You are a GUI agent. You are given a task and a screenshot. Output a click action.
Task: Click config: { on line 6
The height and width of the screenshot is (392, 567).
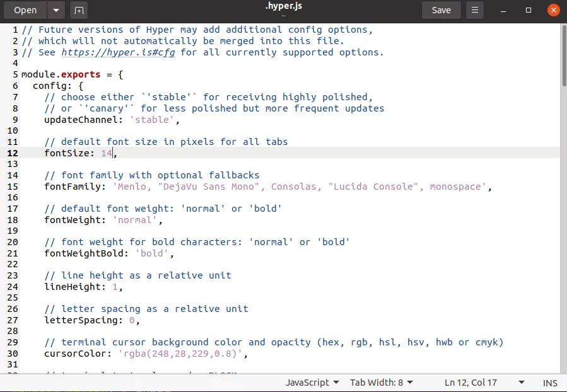tap(58, 86)
